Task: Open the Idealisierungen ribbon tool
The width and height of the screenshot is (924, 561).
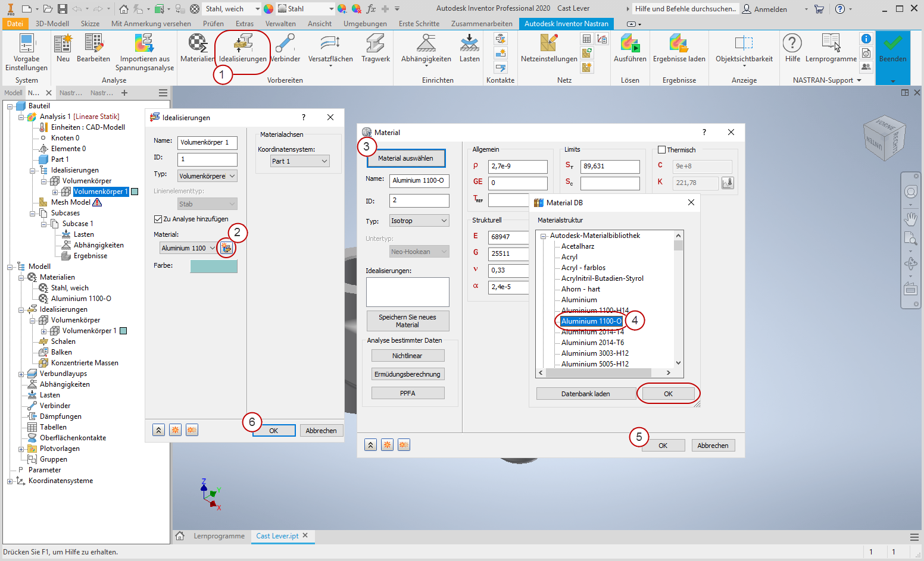Action: tap(243, 48)
